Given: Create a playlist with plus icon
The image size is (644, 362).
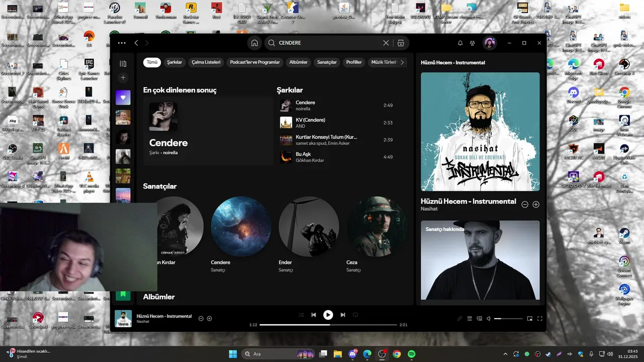Looking at the screenshot, I should pos(123,78).
